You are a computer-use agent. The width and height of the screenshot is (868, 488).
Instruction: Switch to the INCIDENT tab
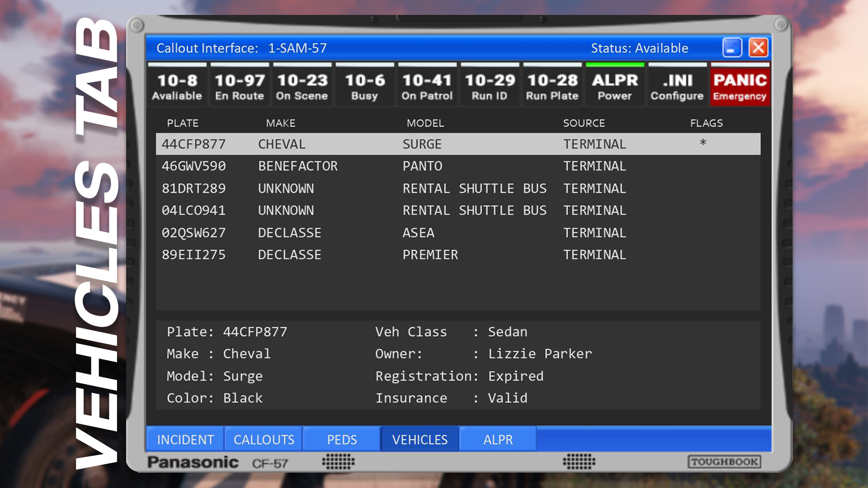click(x=185, y=439)
